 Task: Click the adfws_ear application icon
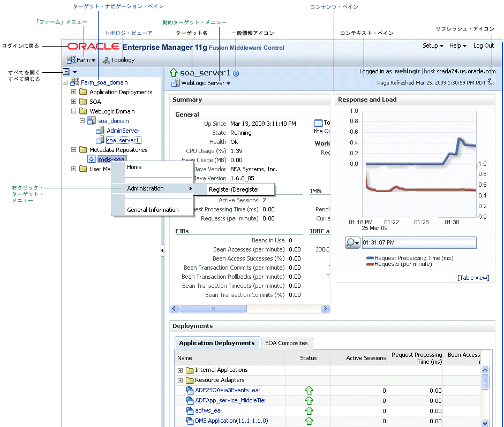(190, 410)
